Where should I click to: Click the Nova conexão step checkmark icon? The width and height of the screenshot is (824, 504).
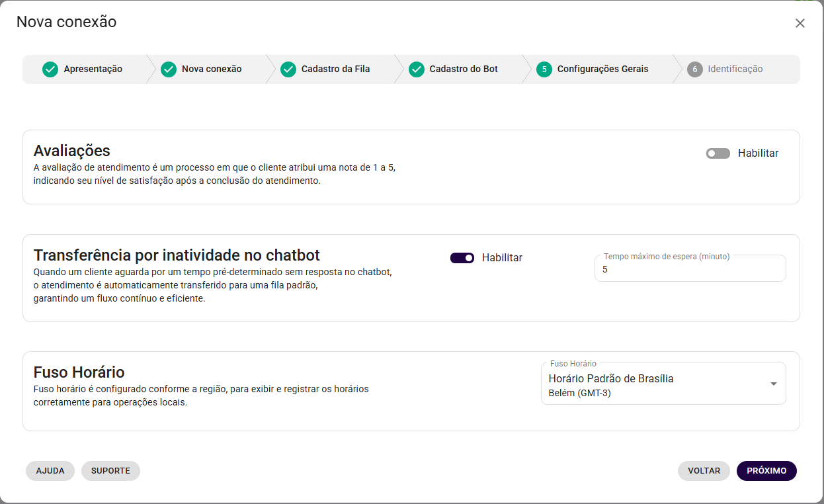point(169,69)
